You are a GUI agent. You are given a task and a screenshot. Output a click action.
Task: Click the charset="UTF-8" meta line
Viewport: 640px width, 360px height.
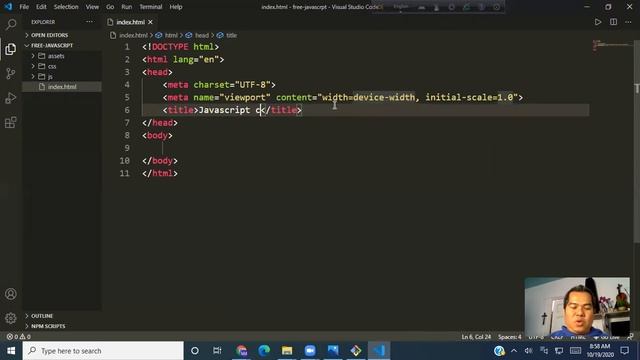(x=219, y=85)
